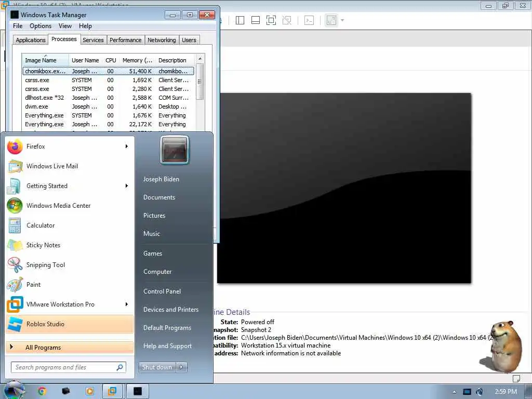Screen dimensions: 532x399
Task: Open Default Programs
Action: (x=167, y=328)
